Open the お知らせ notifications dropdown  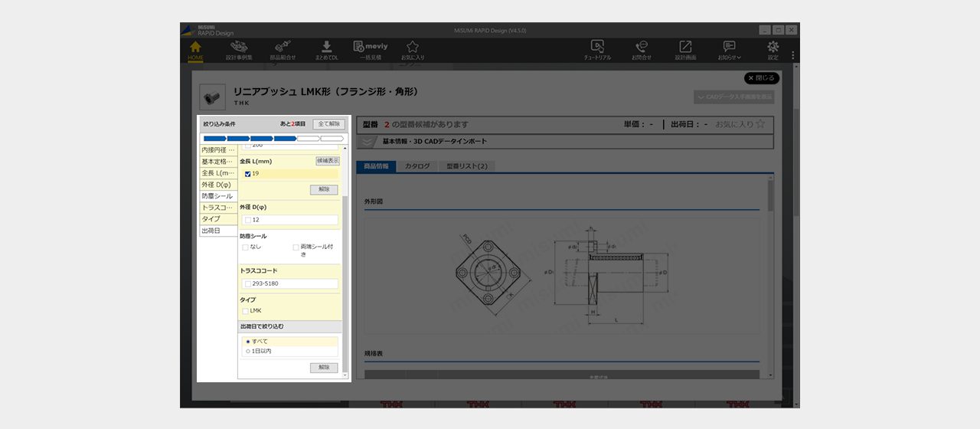[729, 51]
